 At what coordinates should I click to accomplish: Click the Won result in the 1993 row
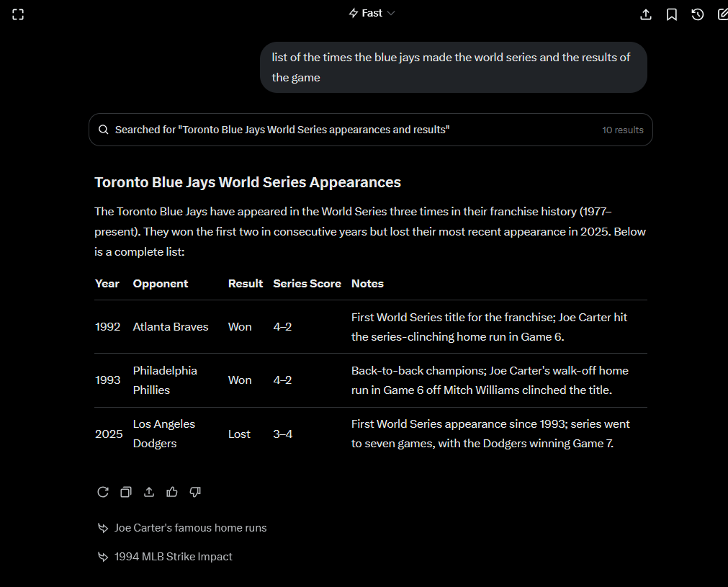(x=240, y=380)
